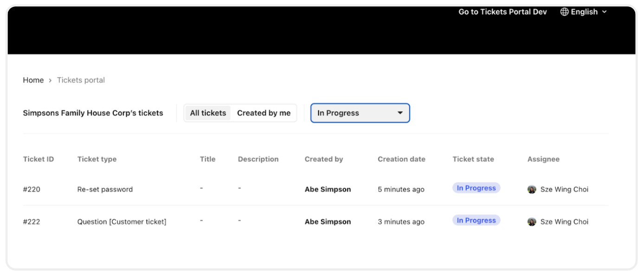Switch to the All tickets tab
The height and width of the screenshot is (278, 644).
coord(208,113)
